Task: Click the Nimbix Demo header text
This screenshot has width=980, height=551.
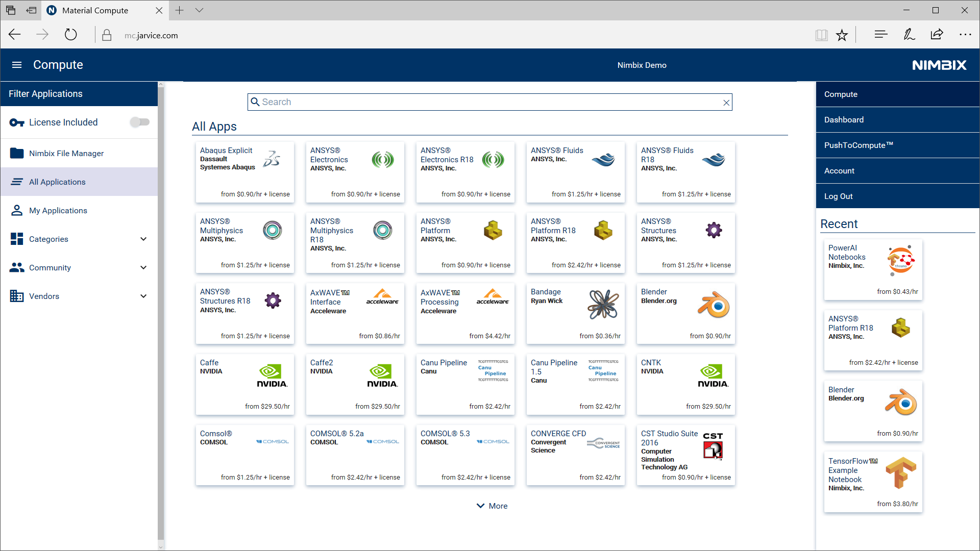Action: 642,65
